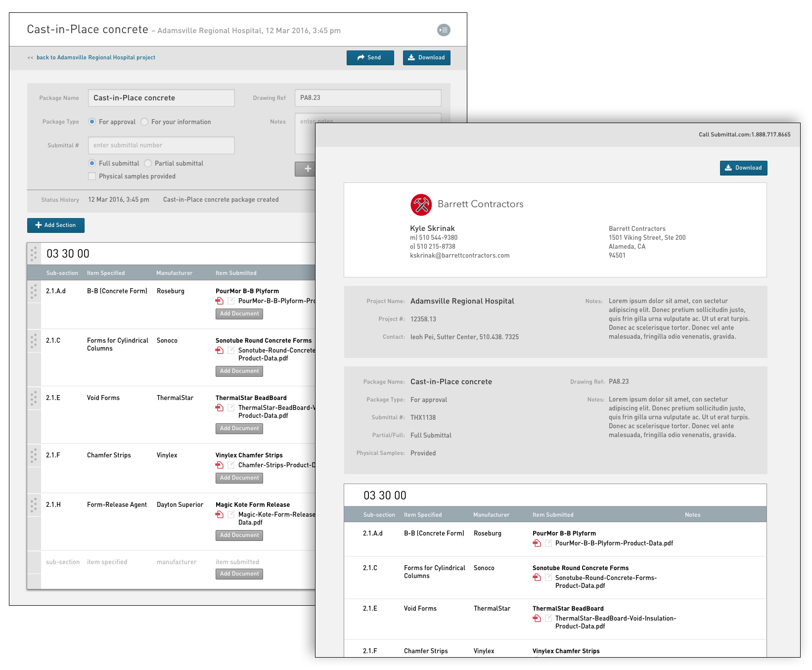Choose the Partial submittal radio button

148,163
